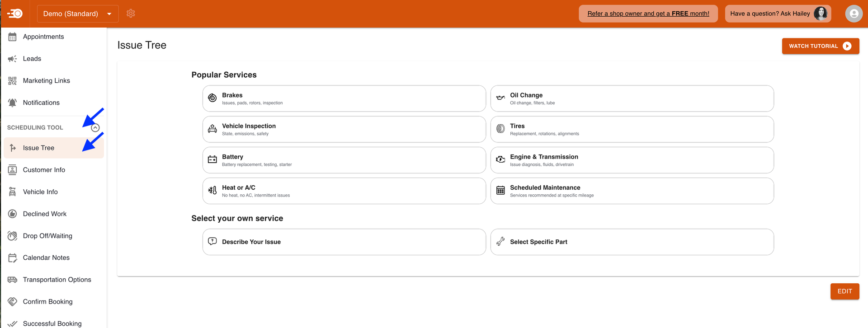Ask Hailey a question

[778, 14]
